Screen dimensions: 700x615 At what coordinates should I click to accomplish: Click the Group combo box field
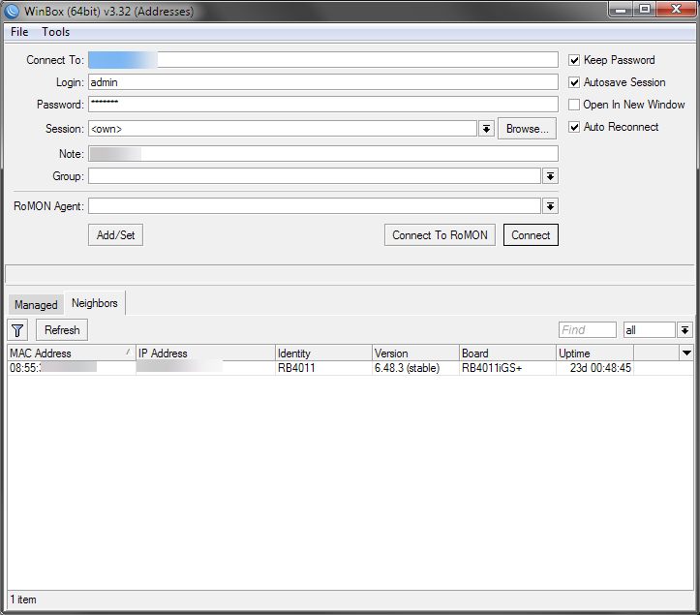pyautogui.click(x=315, y=176)
